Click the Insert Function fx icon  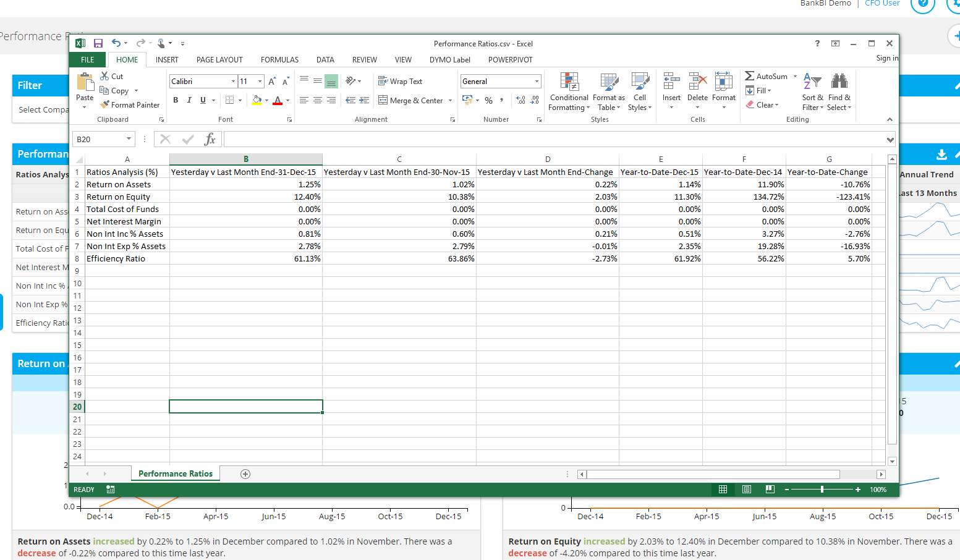click(210, 139)
